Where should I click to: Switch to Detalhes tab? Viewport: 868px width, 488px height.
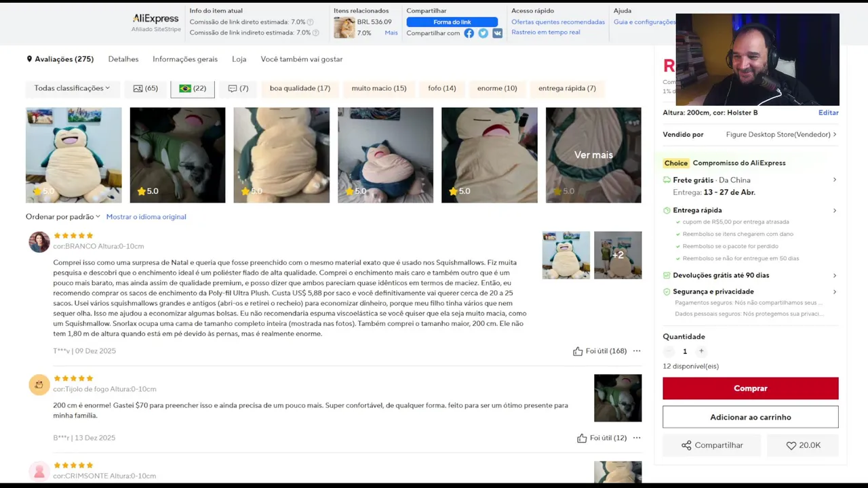(x=123, y=59)
